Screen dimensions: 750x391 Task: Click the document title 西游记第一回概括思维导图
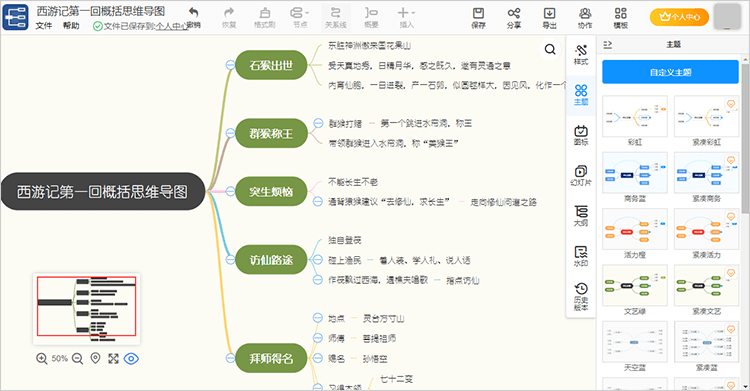101,11
